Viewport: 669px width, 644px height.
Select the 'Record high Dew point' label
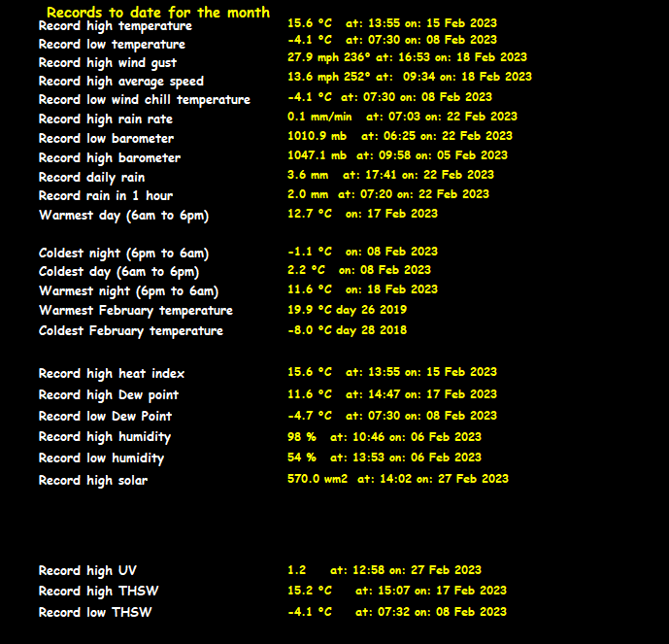tap(109, 395)
